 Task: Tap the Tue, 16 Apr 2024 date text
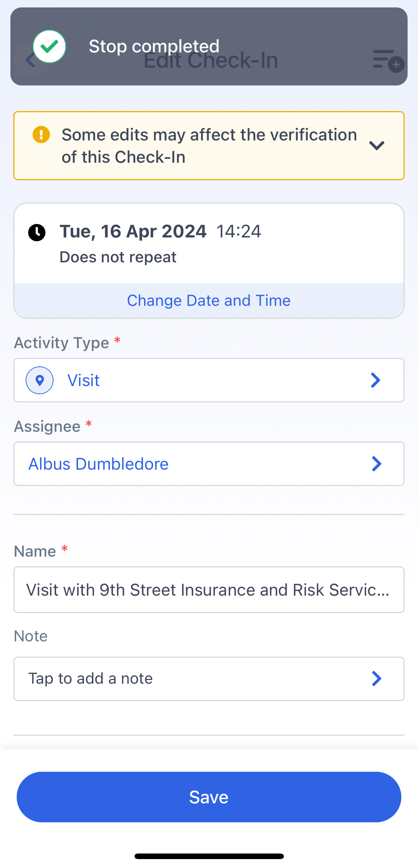pyautogui.click(x=133, y=231)
